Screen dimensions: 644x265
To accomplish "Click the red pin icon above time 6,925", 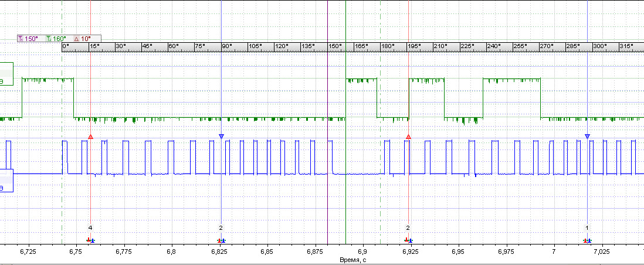I will [x=406, y=240].
